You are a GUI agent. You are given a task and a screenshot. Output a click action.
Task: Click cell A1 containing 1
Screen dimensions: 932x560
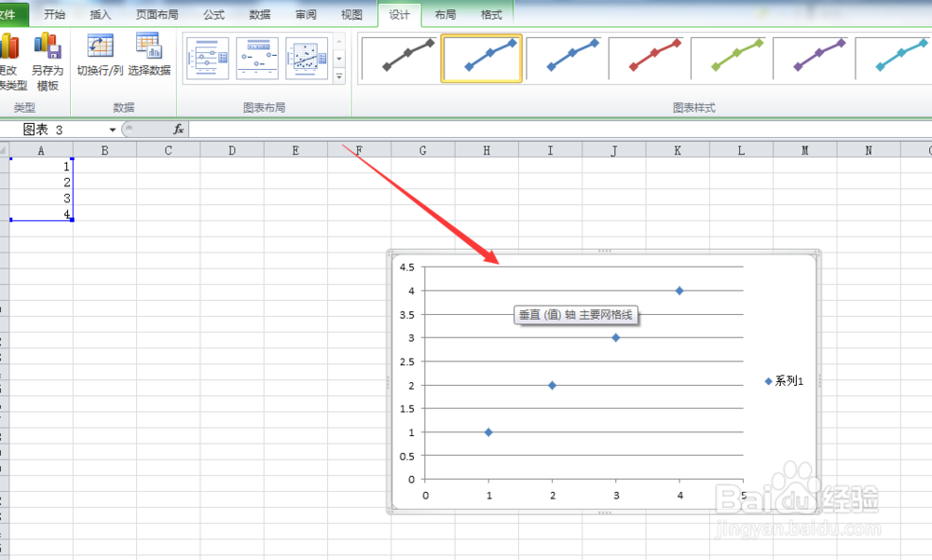pyautogui.click(x=41, y=166)
